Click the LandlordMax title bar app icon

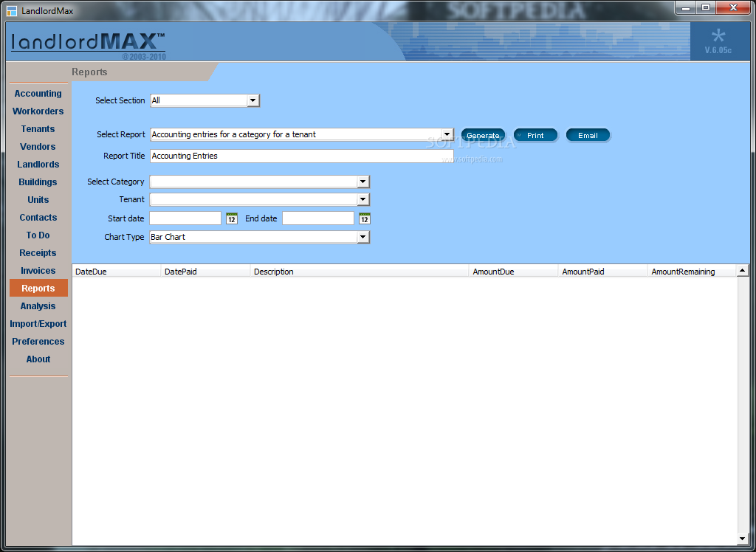[12, 10]
